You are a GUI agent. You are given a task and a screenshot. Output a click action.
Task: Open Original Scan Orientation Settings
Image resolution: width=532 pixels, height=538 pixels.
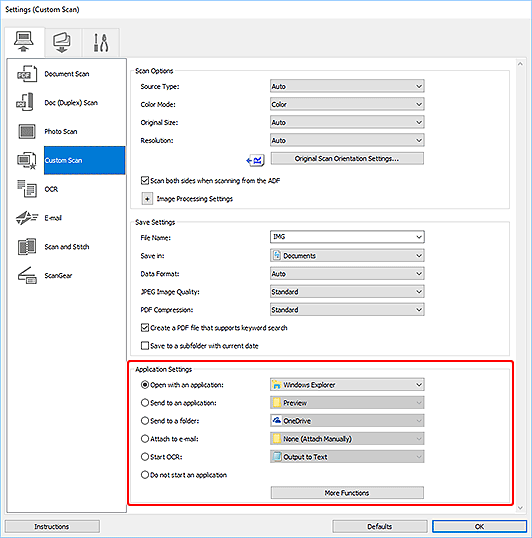347,159
